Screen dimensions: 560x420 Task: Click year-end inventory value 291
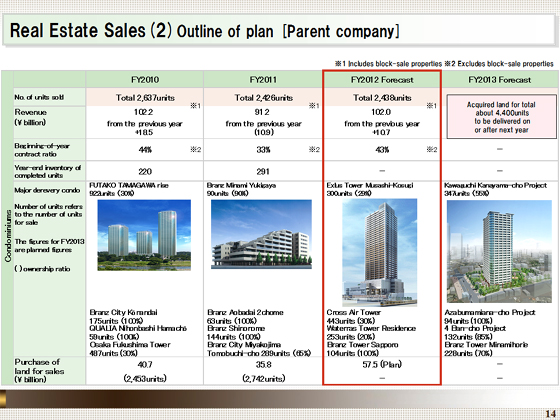[263, 172]
